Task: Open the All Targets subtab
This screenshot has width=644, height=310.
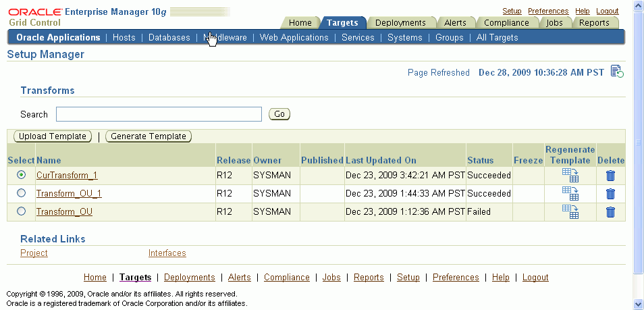Action: (x=497, y=37)
